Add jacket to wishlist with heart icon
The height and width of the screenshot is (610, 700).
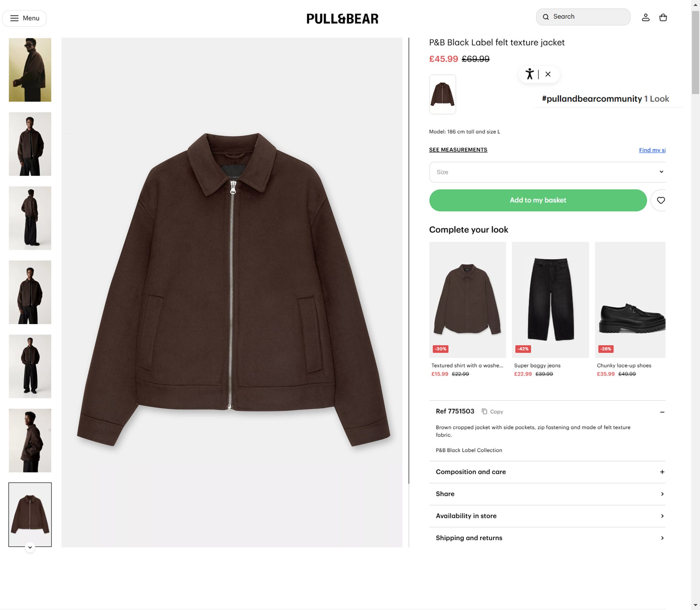pos(660,200)
